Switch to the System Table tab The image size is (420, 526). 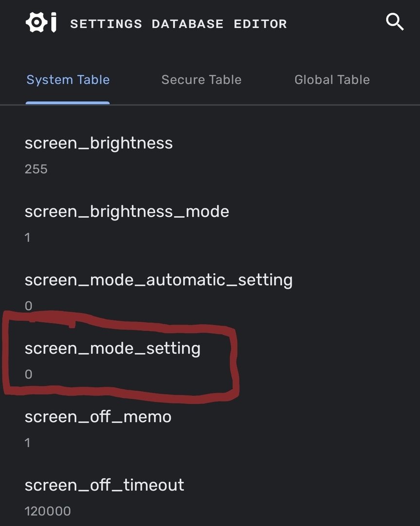click(68, 80)
